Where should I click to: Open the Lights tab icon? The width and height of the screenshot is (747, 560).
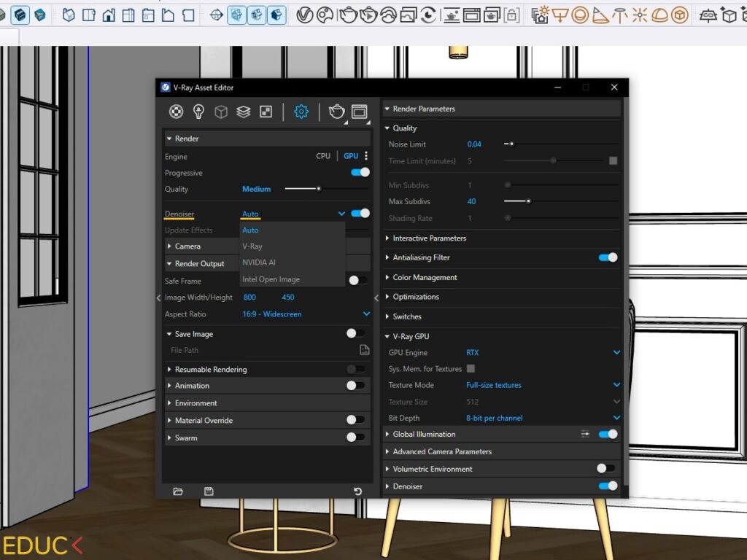tap(198, 112)
